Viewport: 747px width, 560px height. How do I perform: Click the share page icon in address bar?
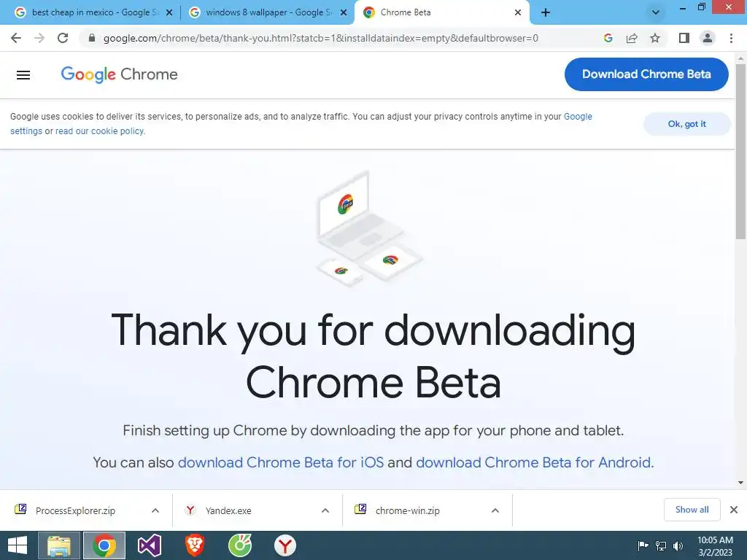(632, 38)
